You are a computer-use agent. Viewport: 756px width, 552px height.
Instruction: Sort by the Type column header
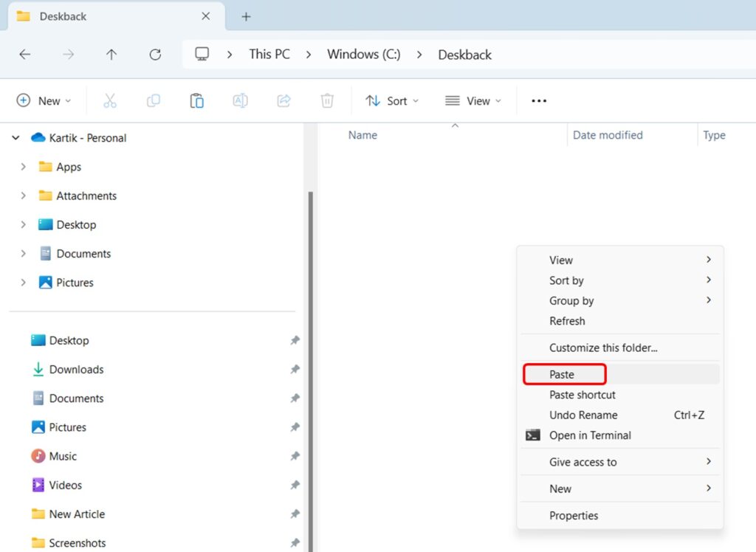point(714,135)
